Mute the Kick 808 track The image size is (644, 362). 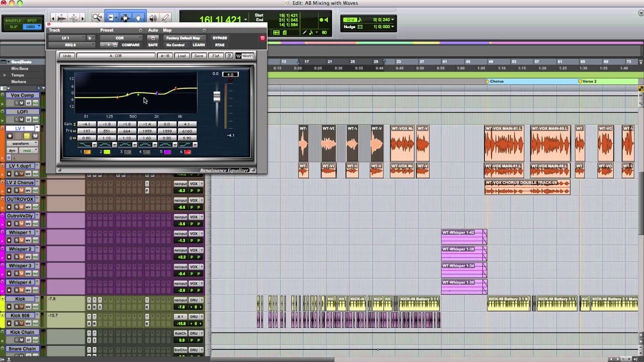[22, 323]
